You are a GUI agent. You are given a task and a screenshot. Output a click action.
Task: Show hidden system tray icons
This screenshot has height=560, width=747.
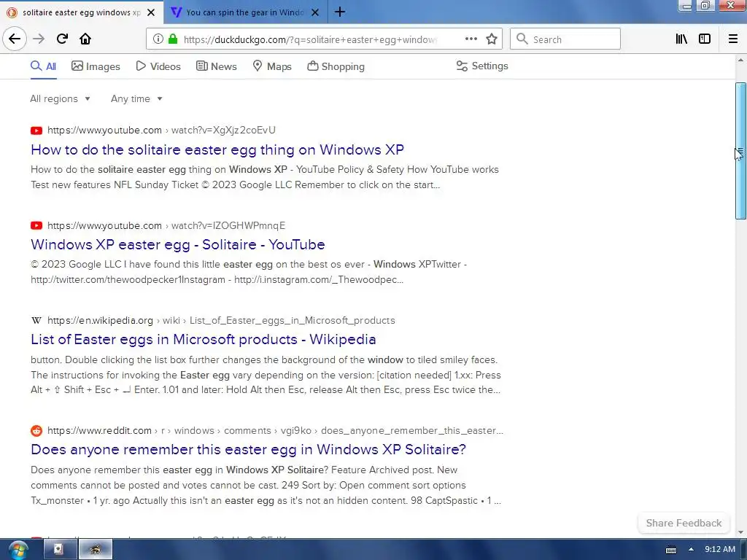click(691, 549)
